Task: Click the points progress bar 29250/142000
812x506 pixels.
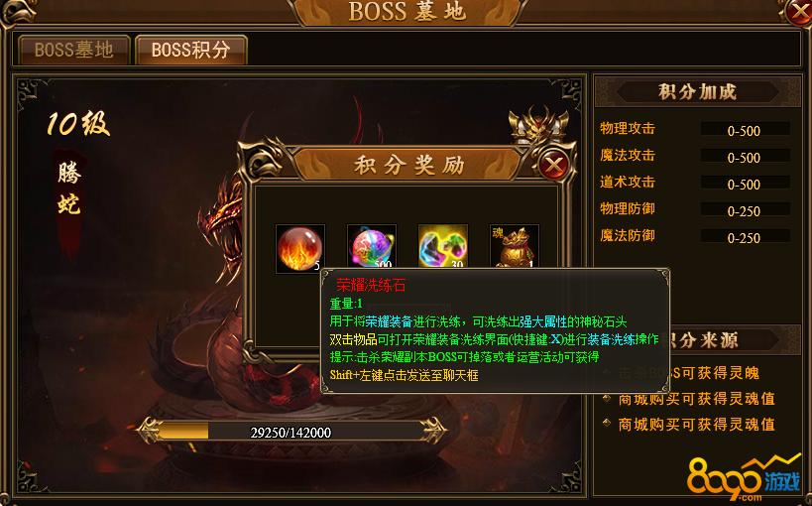Action: coord(291,432)
